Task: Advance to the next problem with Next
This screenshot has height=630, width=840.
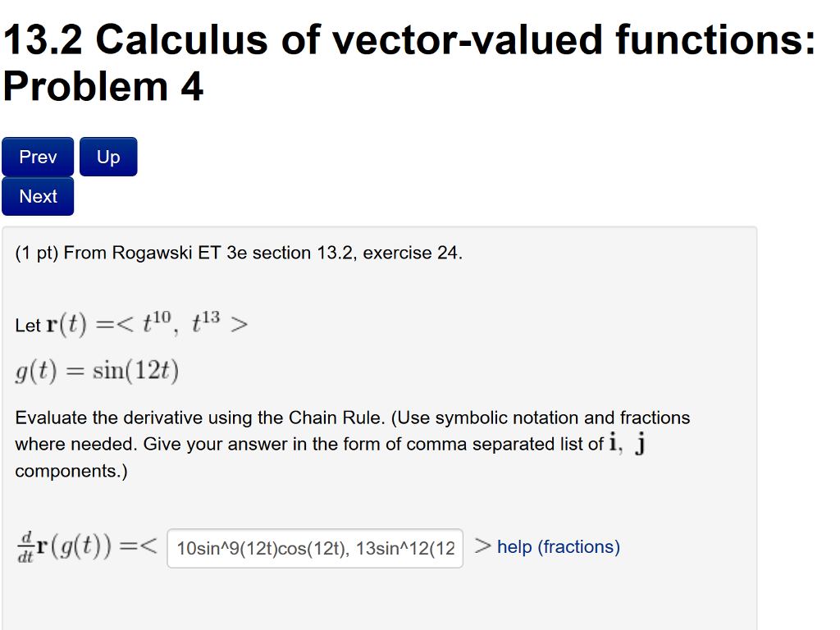Action: point(38,196)
